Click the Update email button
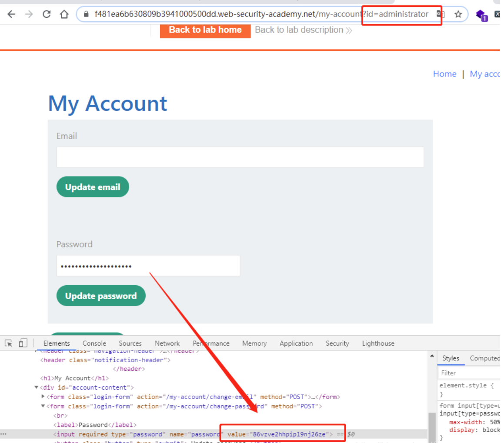Image resolution: width=504 pixels, height=443 pixels. coord(93,187)
